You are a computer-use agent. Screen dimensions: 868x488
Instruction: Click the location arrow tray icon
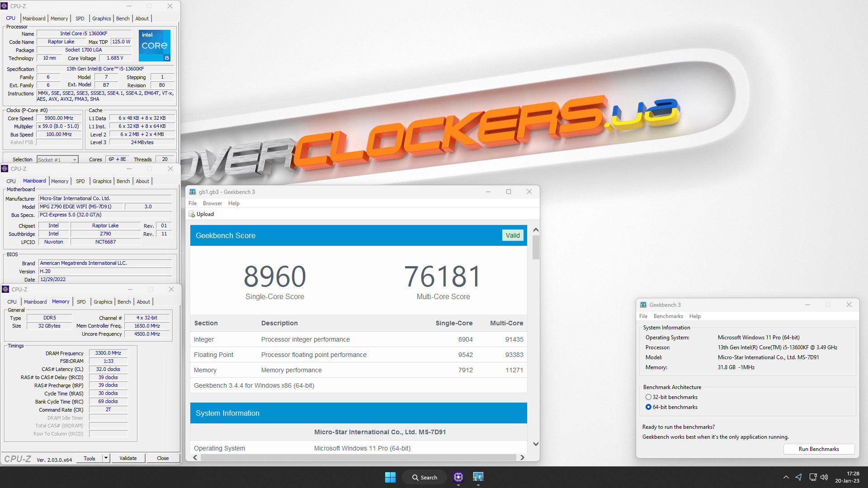click(799, 477)
